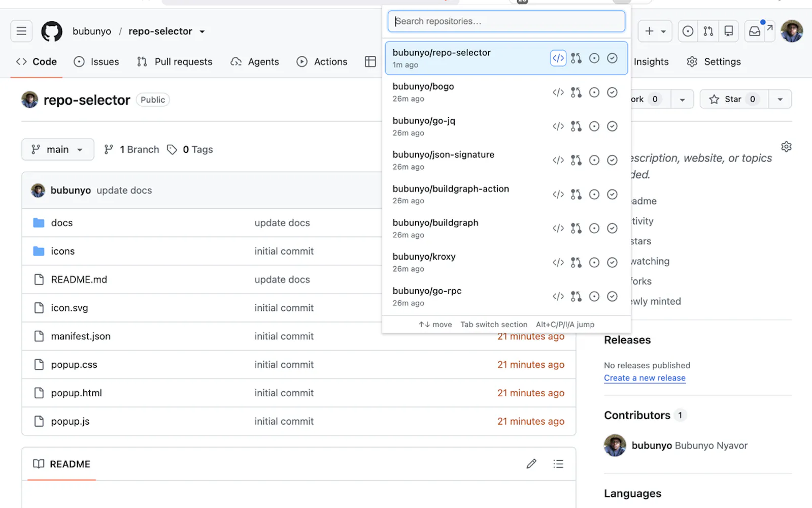The width and height of the screenshot is (812, 508).
Task: Open the Agents tab
Action: (x=255, y=61)
